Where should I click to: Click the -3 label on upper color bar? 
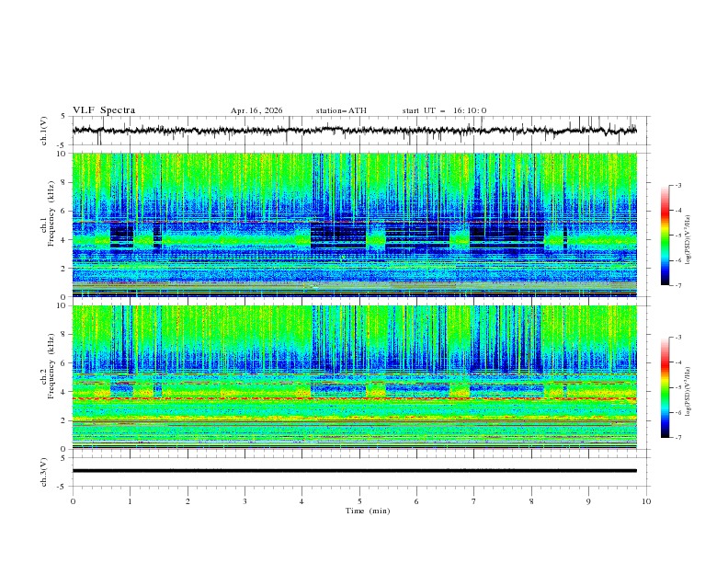pos(677,185)
